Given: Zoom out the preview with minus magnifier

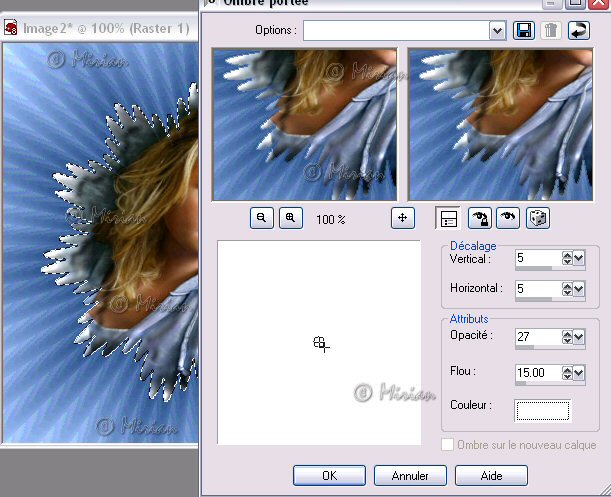Looking at the screenshot, I should coord(262,218).
